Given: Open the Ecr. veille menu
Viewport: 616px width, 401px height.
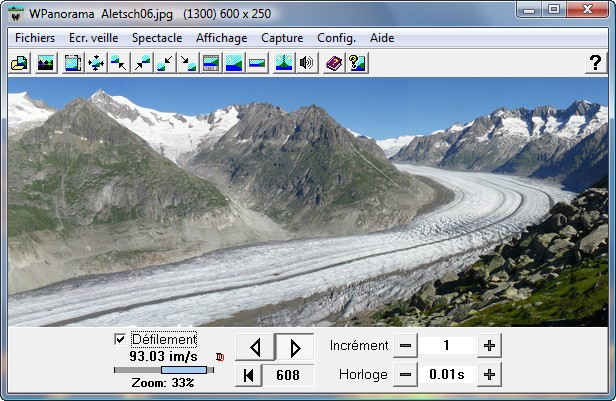Looking at the screenshot, I should [94, 38].
